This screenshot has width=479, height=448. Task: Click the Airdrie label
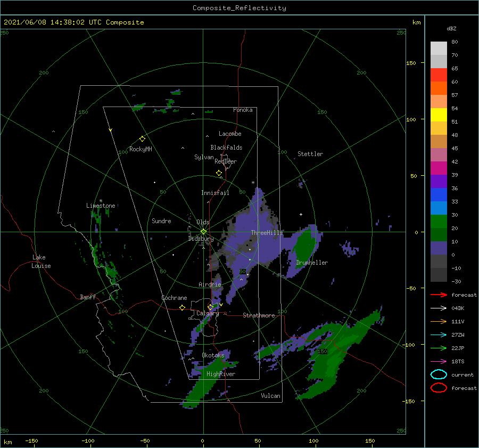point(210,284)
